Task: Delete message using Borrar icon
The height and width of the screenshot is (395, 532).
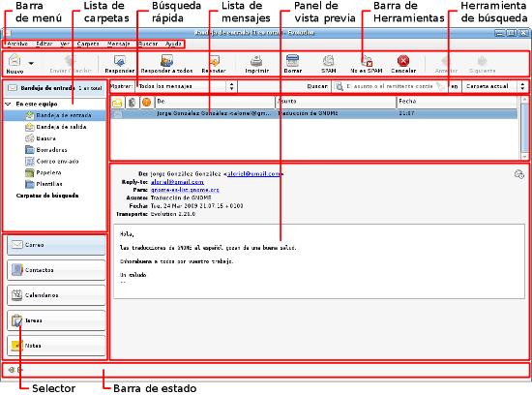Action: point(292,61)
